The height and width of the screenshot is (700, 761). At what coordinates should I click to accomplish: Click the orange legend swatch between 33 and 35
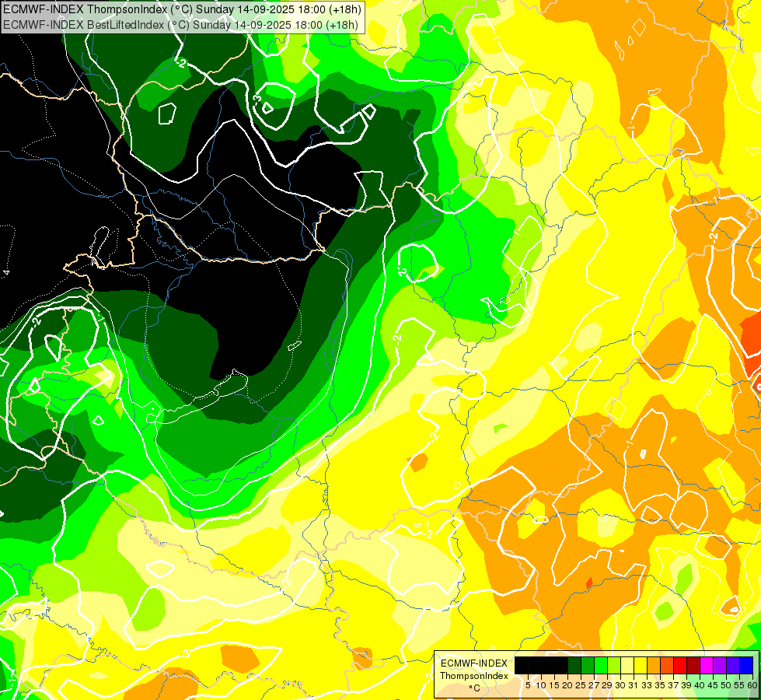coord(654,665)
